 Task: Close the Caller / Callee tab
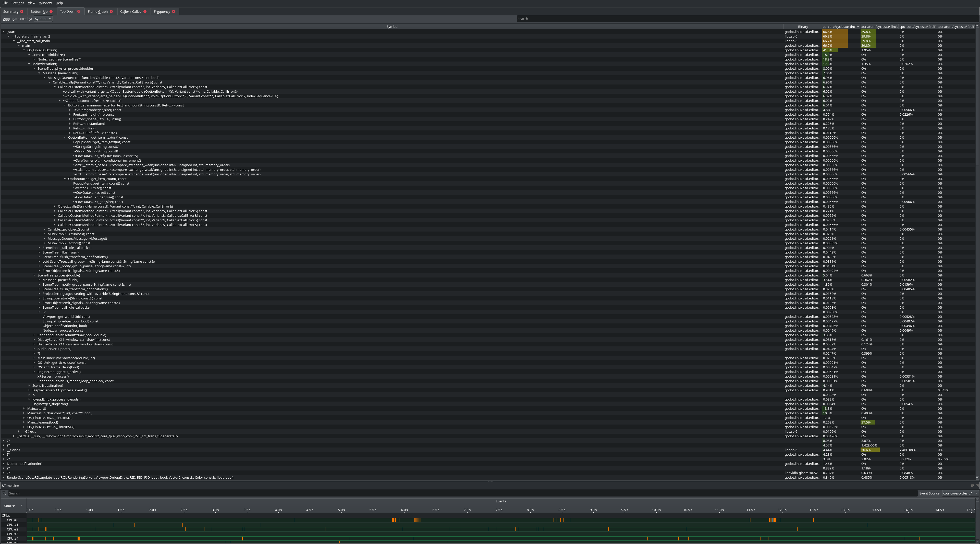coord(145,11)
